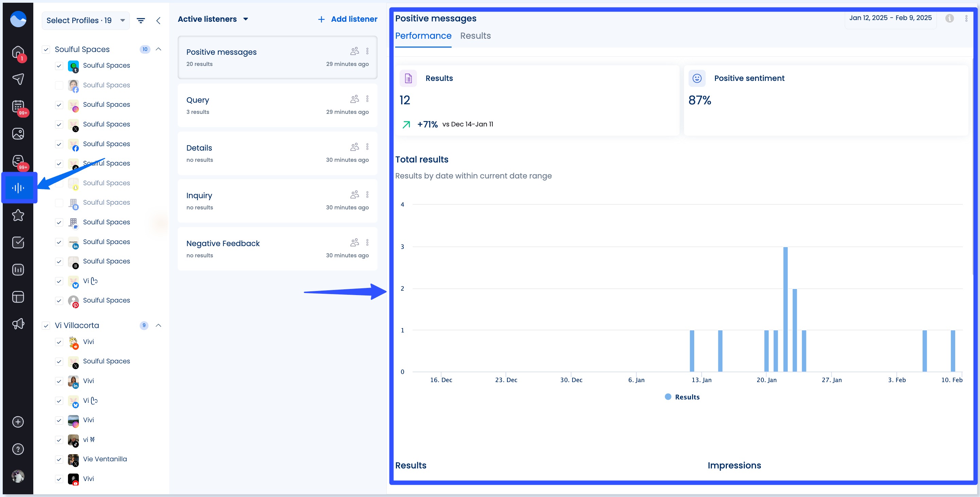Click the Add listener button

pyautogui.click(x=347, y=19)
